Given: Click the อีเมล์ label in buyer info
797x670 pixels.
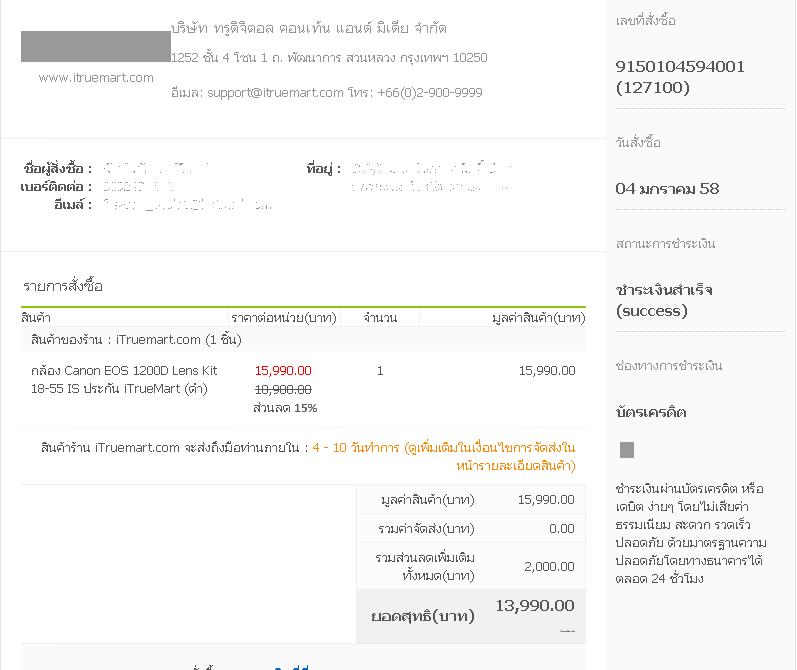Looking at the screenshot, I should pos(73,204).
